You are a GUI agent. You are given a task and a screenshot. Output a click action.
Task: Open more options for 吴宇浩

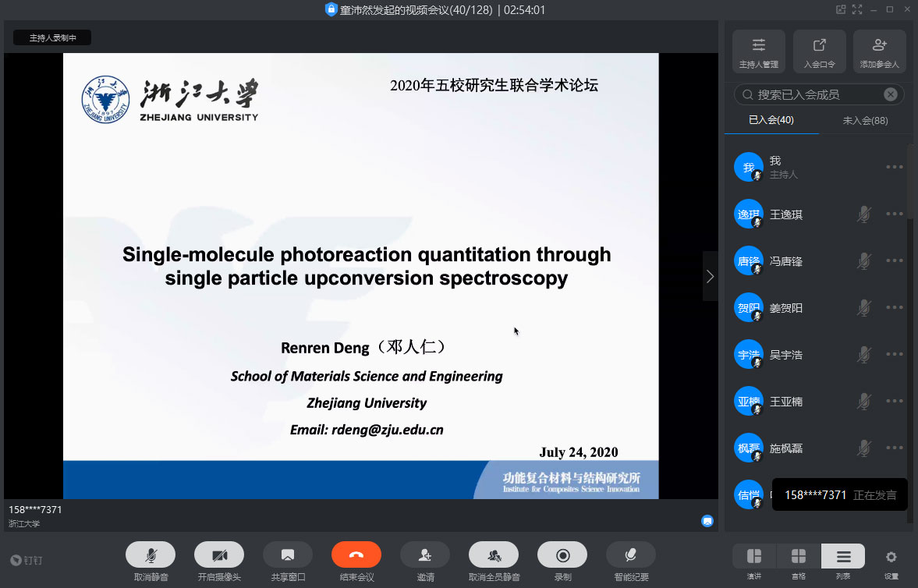(894, 355)
